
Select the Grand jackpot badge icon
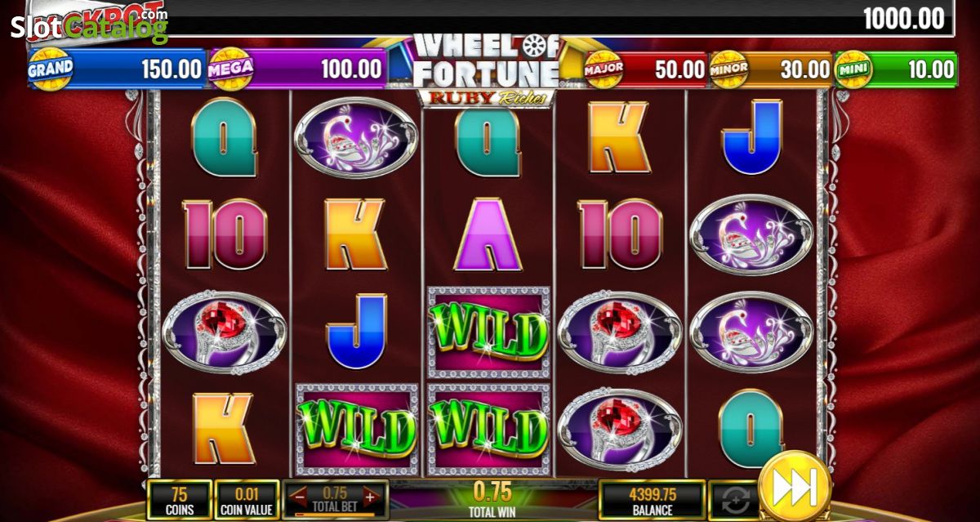[51, 69]
